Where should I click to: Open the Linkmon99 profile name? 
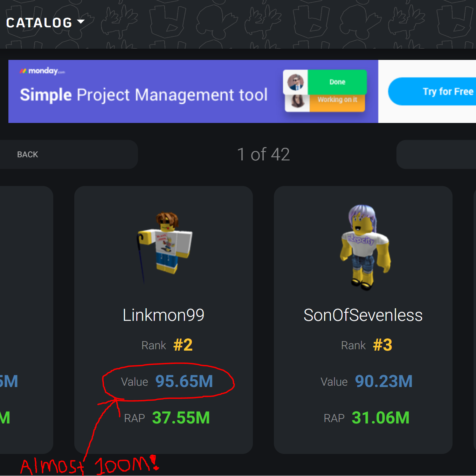[164, 315]
